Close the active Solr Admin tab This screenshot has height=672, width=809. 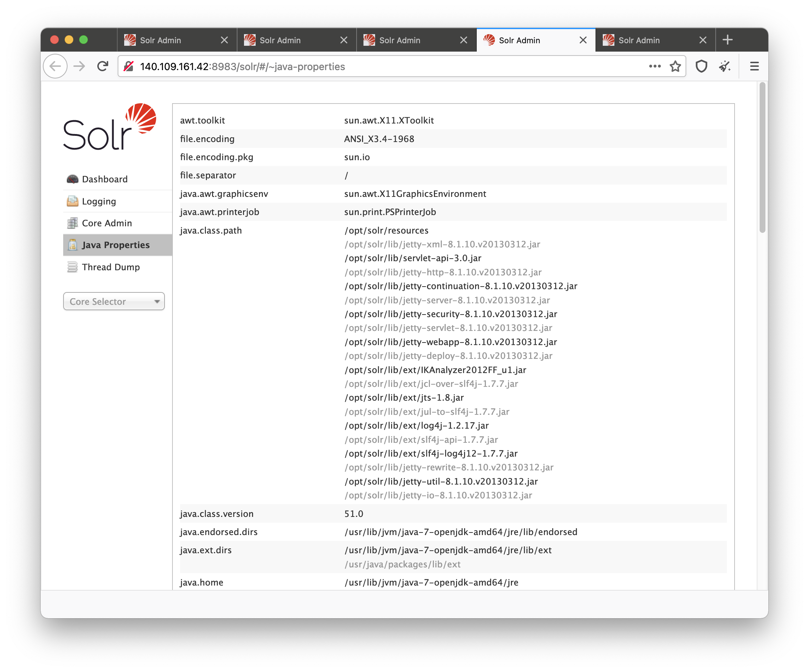(583, 40)
